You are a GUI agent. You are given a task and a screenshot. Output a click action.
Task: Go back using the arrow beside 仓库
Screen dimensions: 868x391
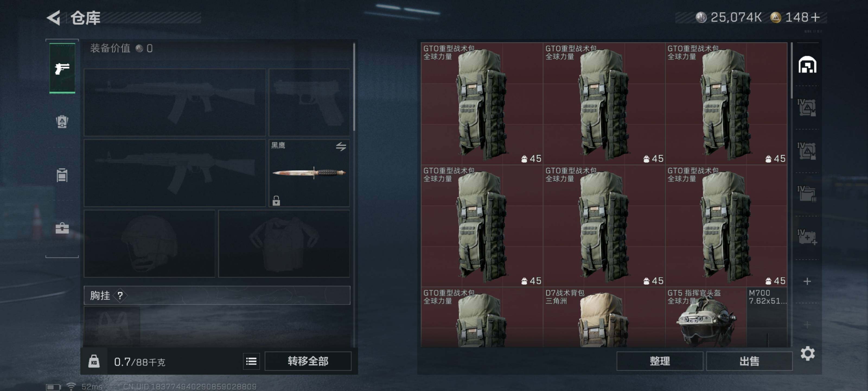tap(54, 18)
